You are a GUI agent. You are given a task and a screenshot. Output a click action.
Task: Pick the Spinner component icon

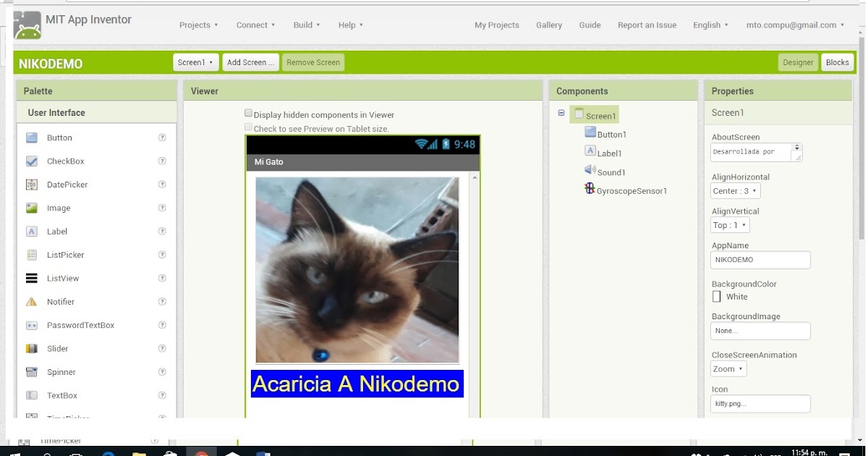[x=61, y=371]
